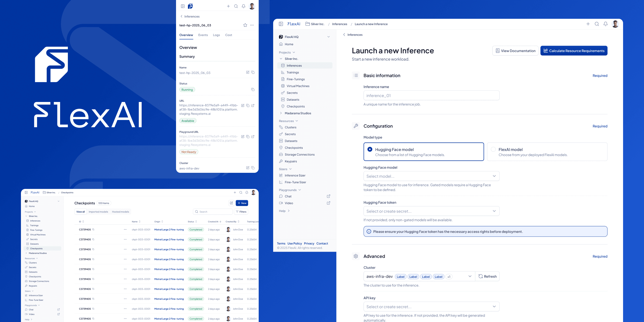This screenshot has height=322, width=644.
Task: Switch to Hosted models filter
Action: (x=120, y=212)
